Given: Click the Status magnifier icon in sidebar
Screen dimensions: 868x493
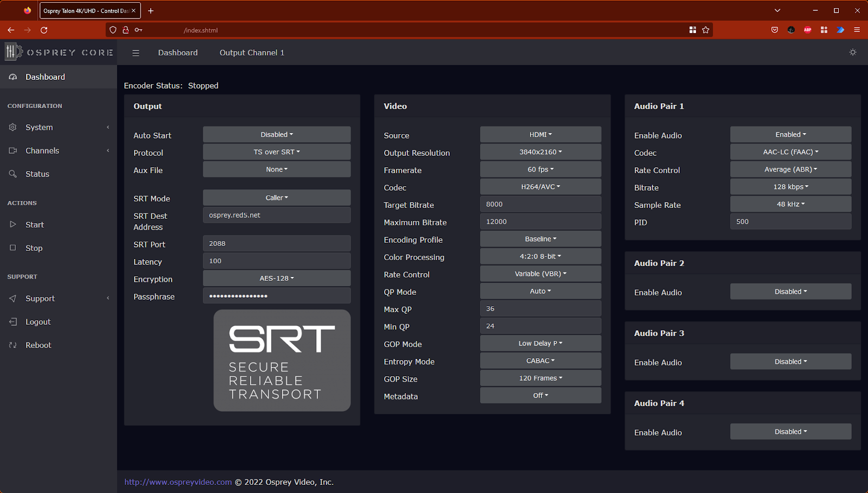Looking at the screenshot, I should click(13, 174).
